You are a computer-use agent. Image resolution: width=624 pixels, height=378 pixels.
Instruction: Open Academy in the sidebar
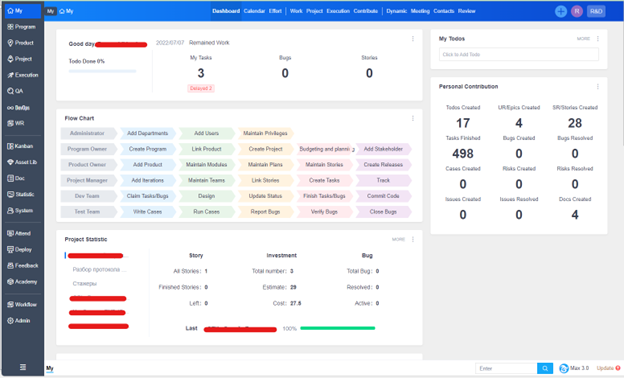(22, 282)
